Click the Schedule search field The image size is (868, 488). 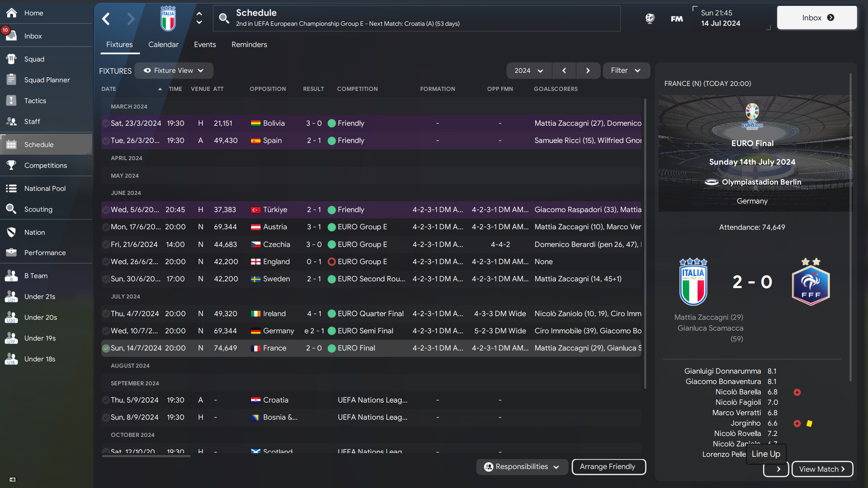point(417,19)
